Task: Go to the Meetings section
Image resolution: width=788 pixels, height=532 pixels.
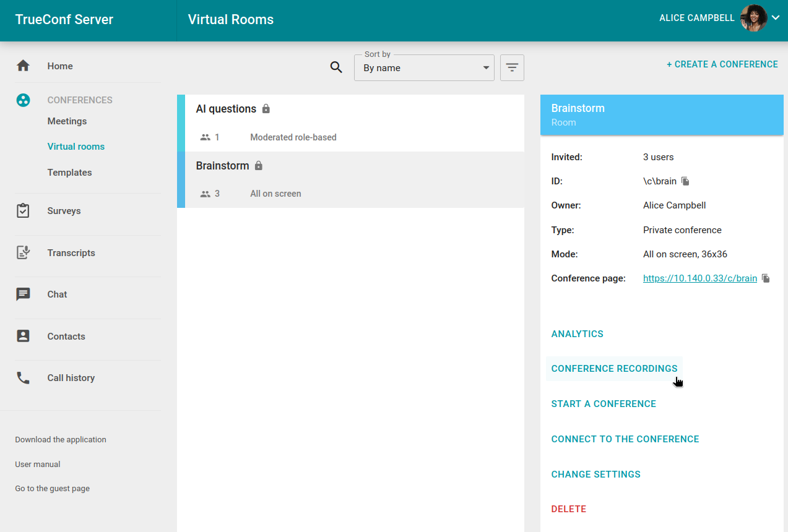Action: tap(67, 121)
